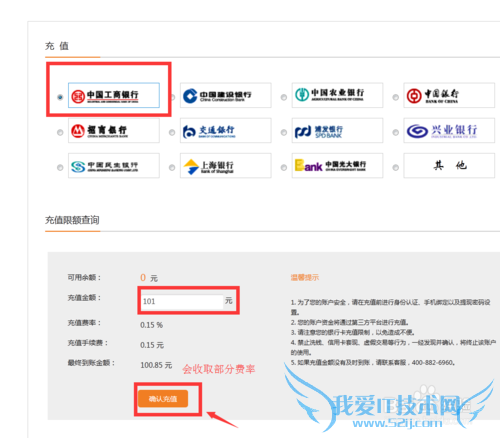Pick the 上海银行 logo card
Screen dimensions: 500x438
(226, 165)
